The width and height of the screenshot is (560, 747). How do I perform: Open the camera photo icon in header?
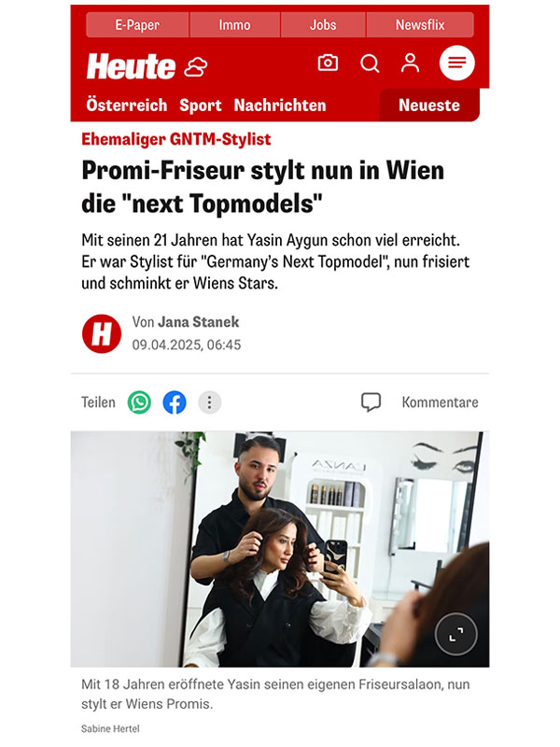click(x=328, y=63)
